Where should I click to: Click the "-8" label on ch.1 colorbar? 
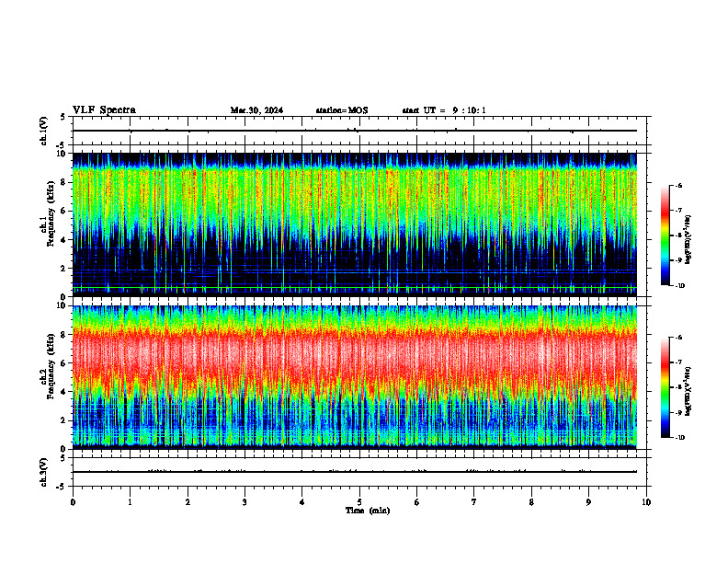pos(678,236)
